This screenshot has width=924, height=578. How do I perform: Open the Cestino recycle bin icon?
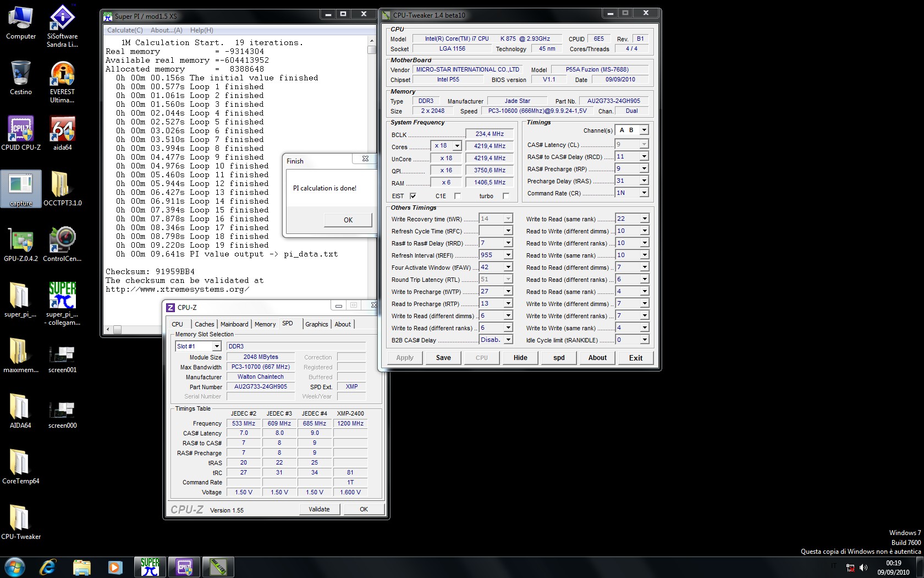(21, 78)
